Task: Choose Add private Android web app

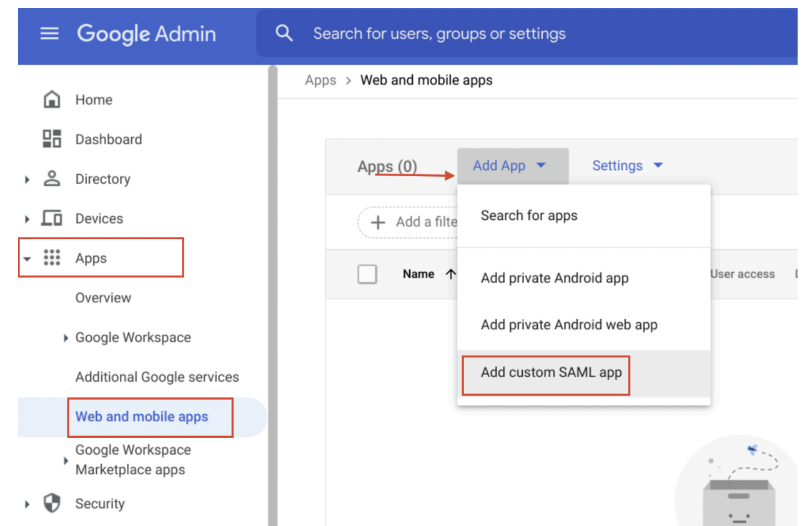Action: pyautogui.click(x=568, y=325)
